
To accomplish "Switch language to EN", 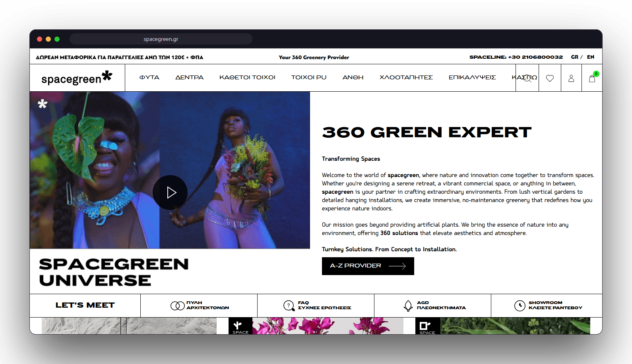I will [591, 57].
